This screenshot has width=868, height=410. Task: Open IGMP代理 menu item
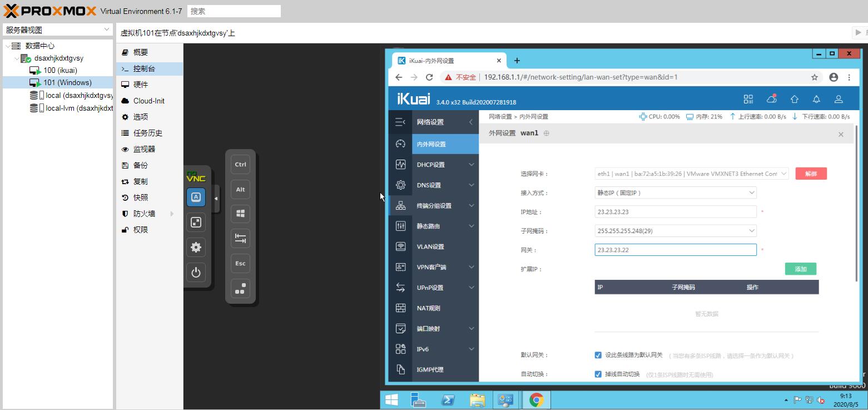tap(445, 369)
